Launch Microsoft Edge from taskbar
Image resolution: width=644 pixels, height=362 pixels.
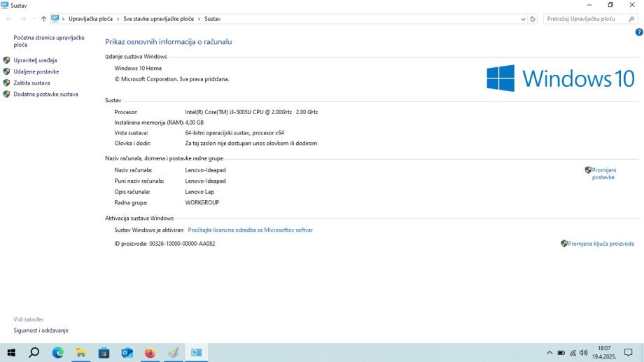coord(58,353)
